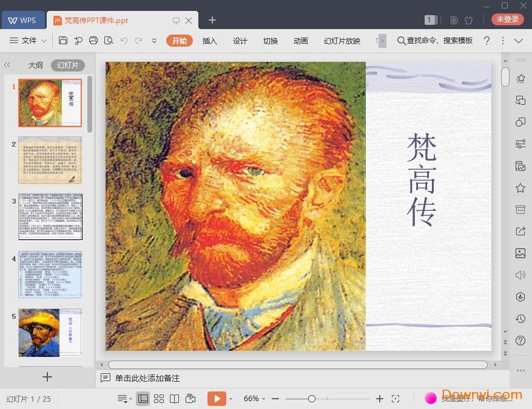The image size is (532, 409).
Task: Expand the quick access toolbar customization dropdown
Action: pyautogui.click(x=155, y=41)
